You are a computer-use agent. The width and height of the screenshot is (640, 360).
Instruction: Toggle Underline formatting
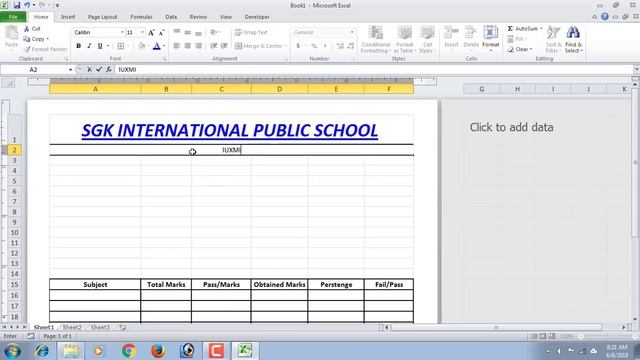[100, 46]
